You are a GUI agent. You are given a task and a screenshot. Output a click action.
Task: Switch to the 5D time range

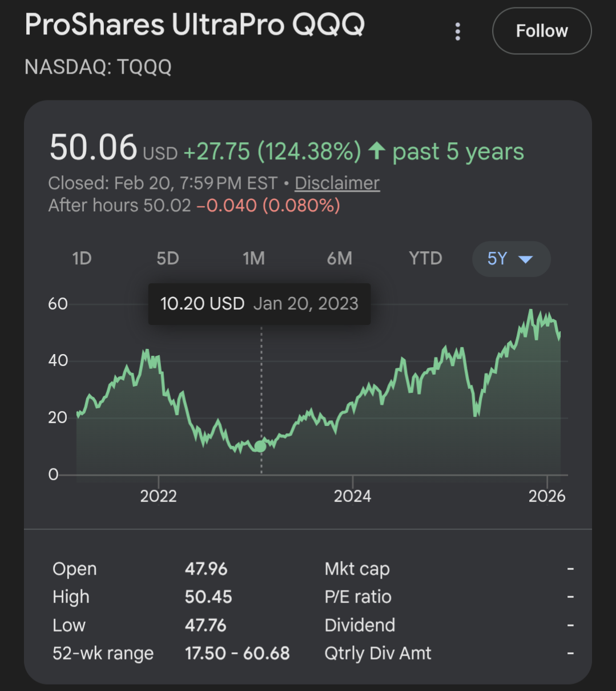tap(168, 259)
